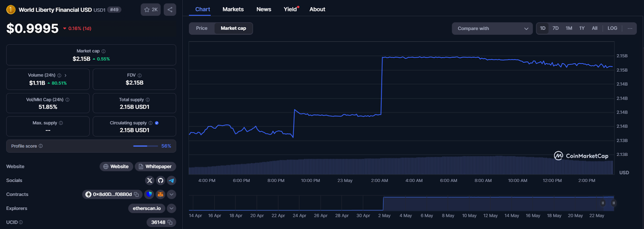Click the info icon beside Circulating supply
644x229 pixels.
click(x=150, y=123)
